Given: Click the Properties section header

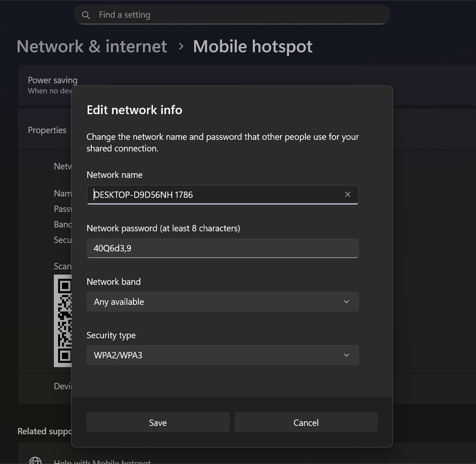Looking at the screenshot, I should (47, 130).
